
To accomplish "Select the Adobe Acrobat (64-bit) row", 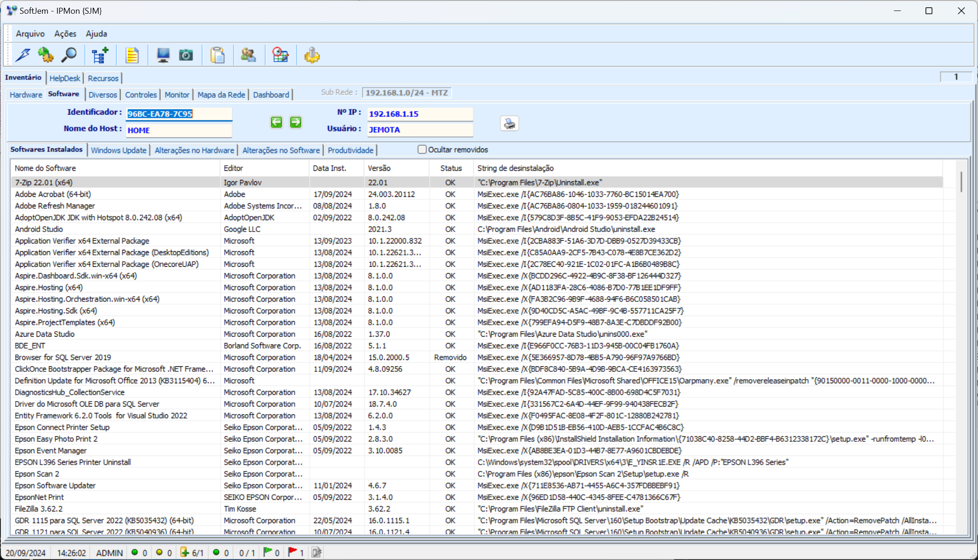I will (x=477, y=194).
